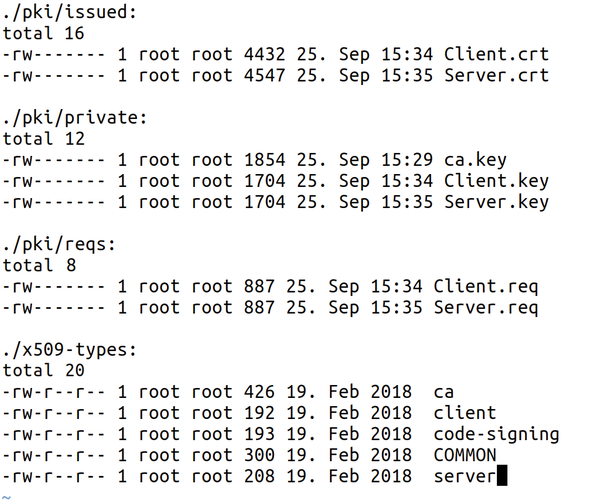
Task: Click the Server.key filename
Action: coord(496,202)
